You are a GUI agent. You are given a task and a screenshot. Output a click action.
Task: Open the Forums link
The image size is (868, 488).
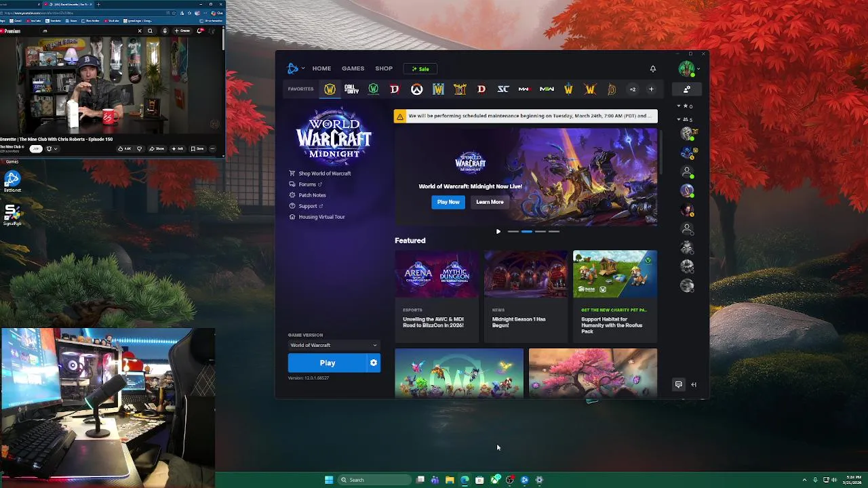tap(305, 184)
